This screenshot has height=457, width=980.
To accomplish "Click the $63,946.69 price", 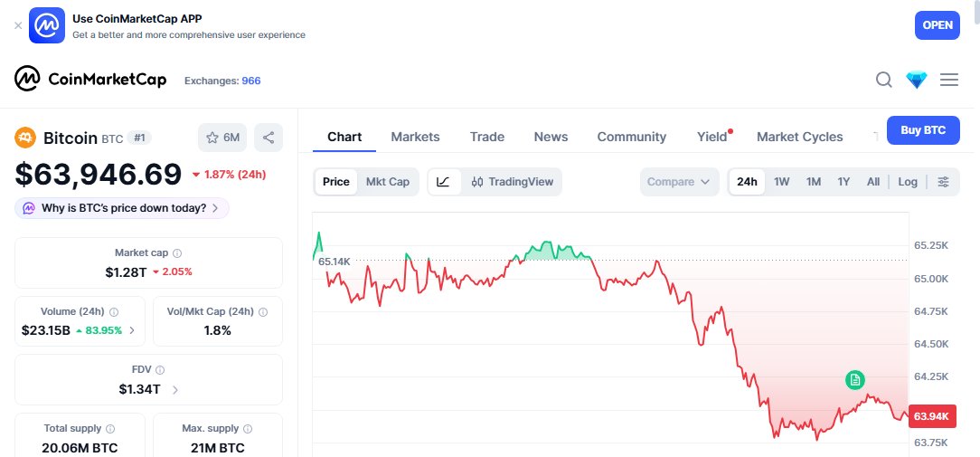I will pos(99,175).
